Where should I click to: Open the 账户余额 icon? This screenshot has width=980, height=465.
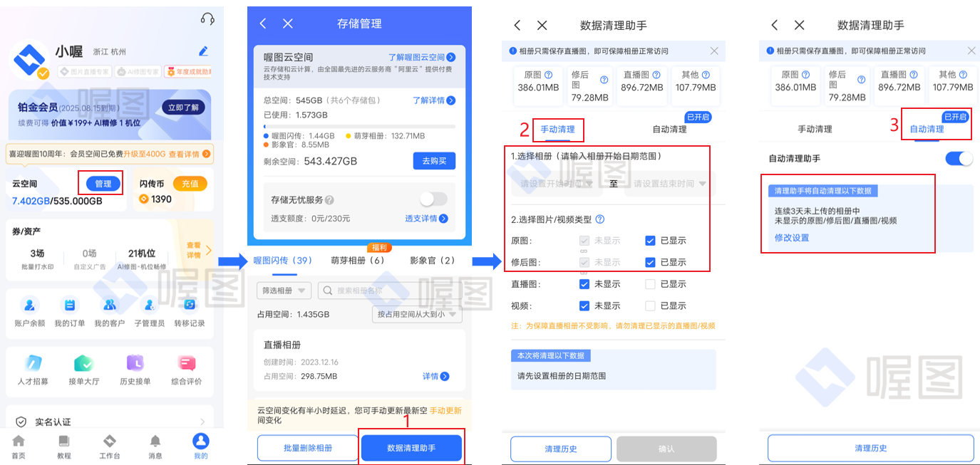click(30, 305)
